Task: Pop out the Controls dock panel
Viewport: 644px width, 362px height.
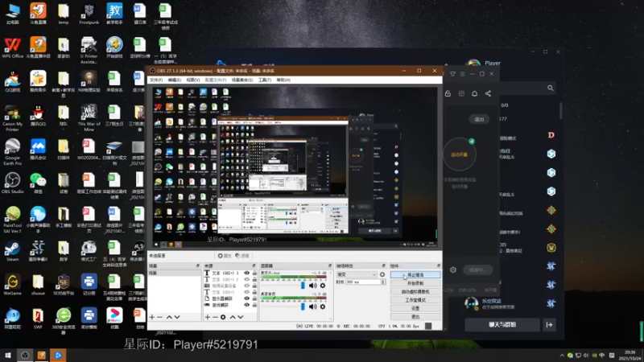Action: tap(438, 266)
